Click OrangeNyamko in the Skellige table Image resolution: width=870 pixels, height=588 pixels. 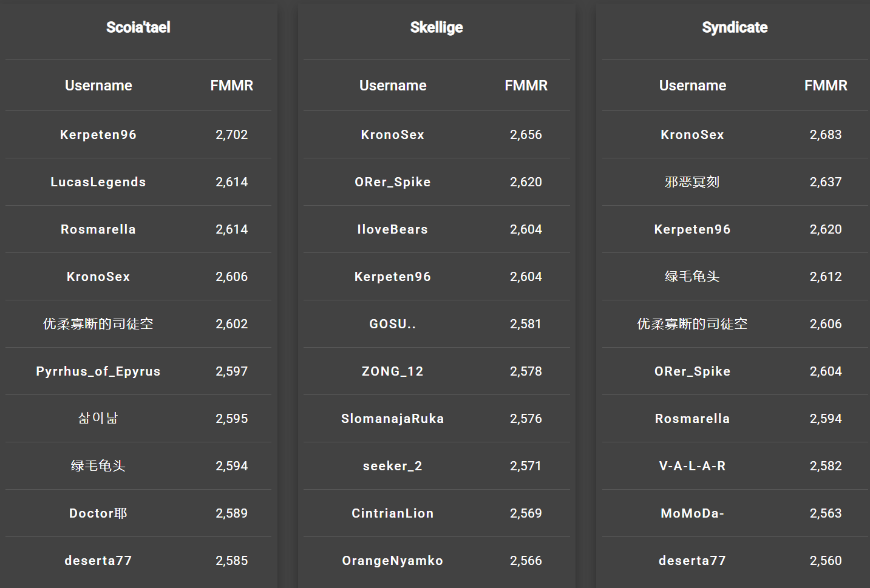click(393, 561)
